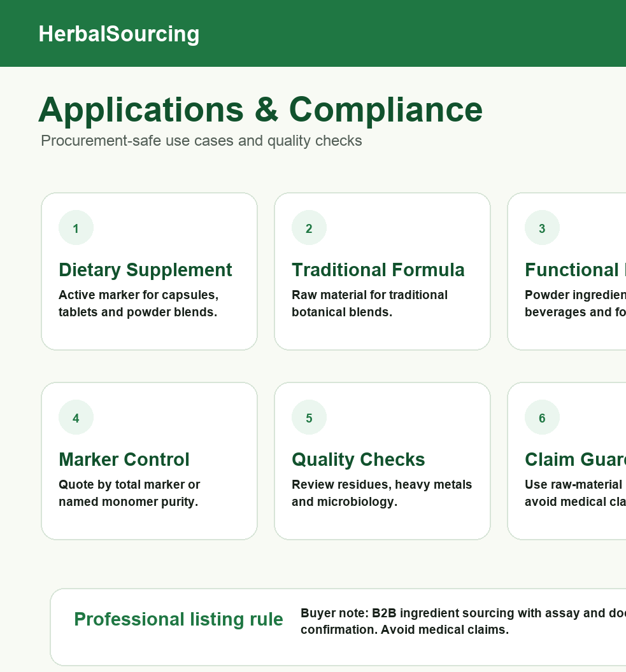Click text 'Raw material for traditional botanical blends.'
Image resolution: width=626 pixels, height=672 pixels.
tap(369, 304)
